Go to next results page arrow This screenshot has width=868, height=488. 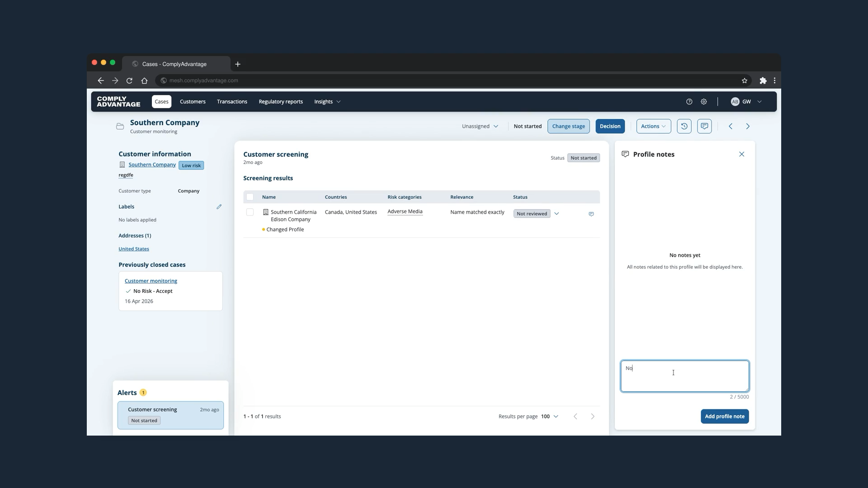(593, 416)
